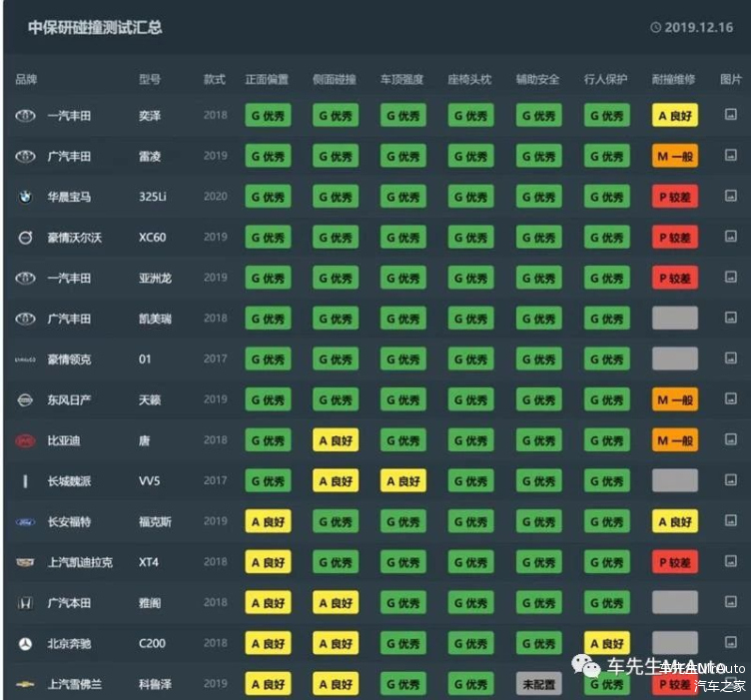Click the gray 未配置 badge for 科鲁泽
The height and width of the screenshot is (700, 751).
point(539,684)
